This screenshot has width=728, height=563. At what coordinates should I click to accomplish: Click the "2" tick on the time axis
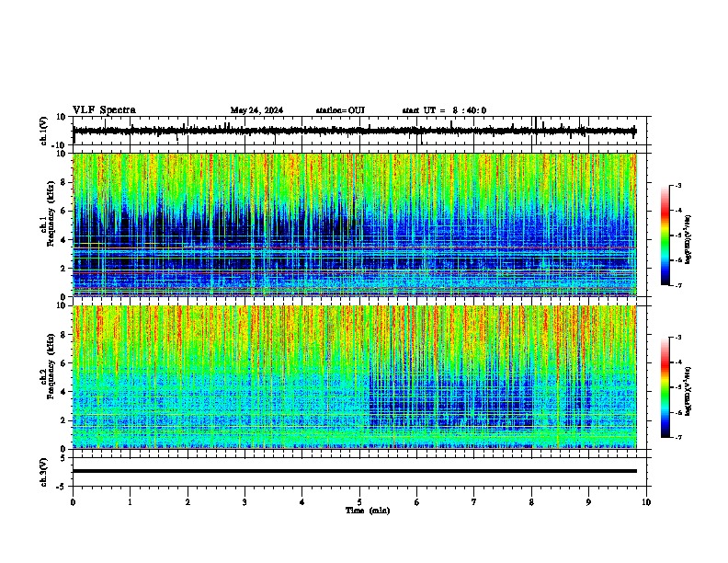coord(188,502)
